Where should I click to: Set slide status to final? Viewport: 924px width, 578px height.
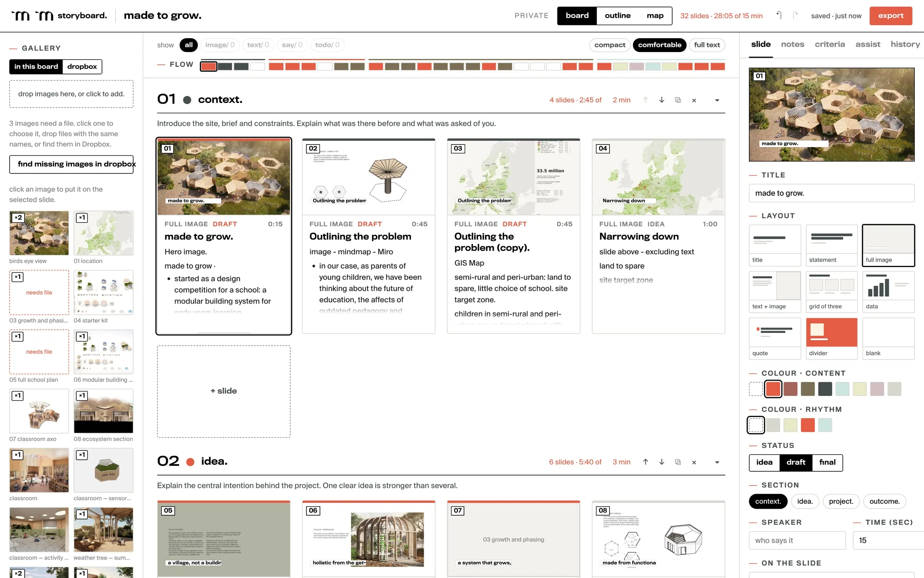pyautogui.click(x=827, y=462)
